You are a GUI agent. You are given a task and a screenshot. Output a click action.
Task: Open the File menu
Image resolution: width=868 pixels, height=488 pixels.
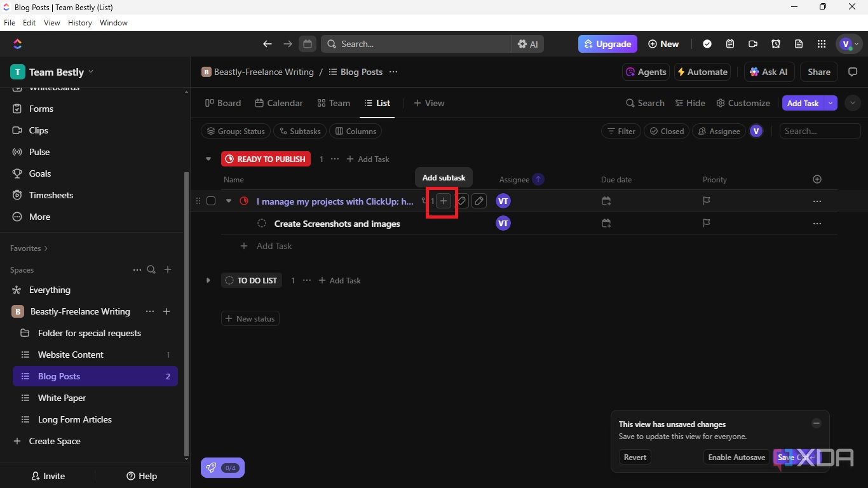[x=10, y=22]
